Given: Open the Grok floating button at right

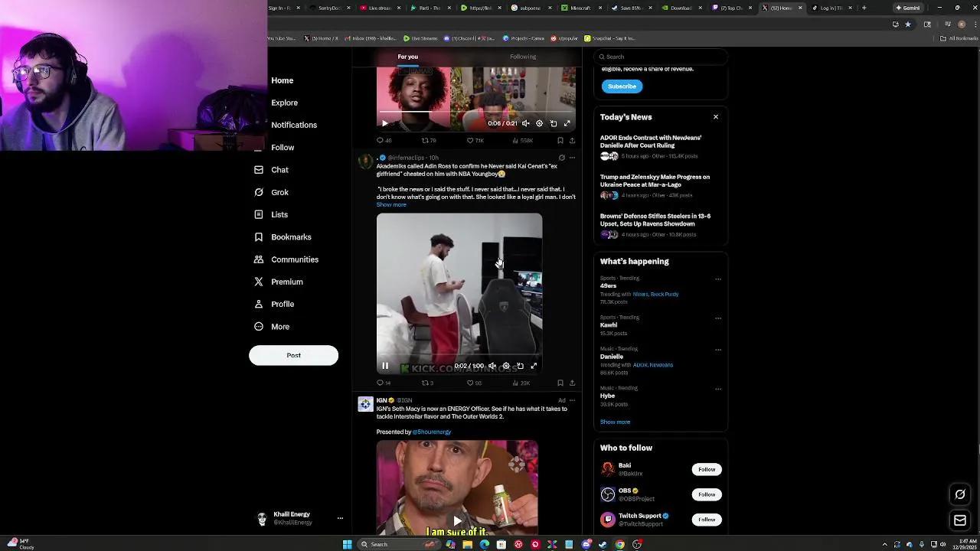Looking at the screenshot, I should (960, 494).
